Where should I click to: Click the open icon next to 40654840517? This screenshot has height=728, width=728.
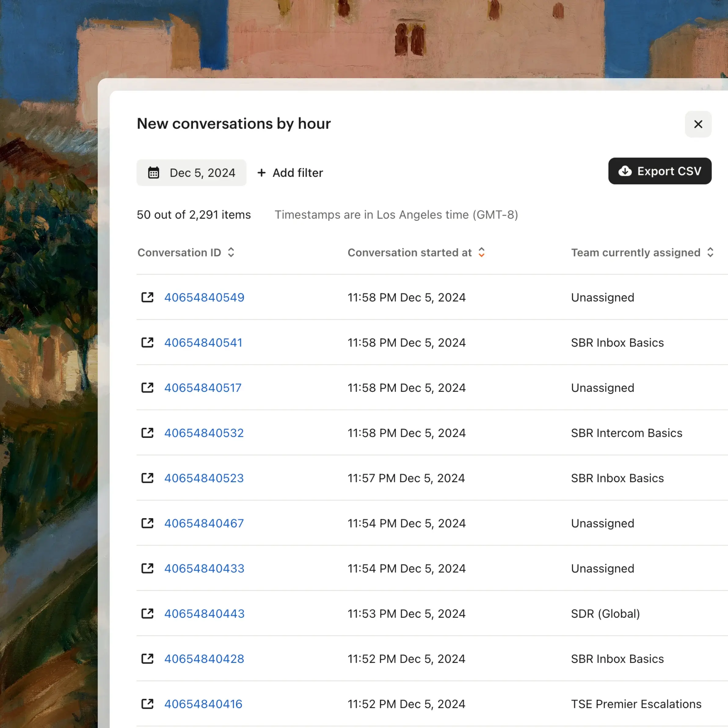[x=147, y=388]
